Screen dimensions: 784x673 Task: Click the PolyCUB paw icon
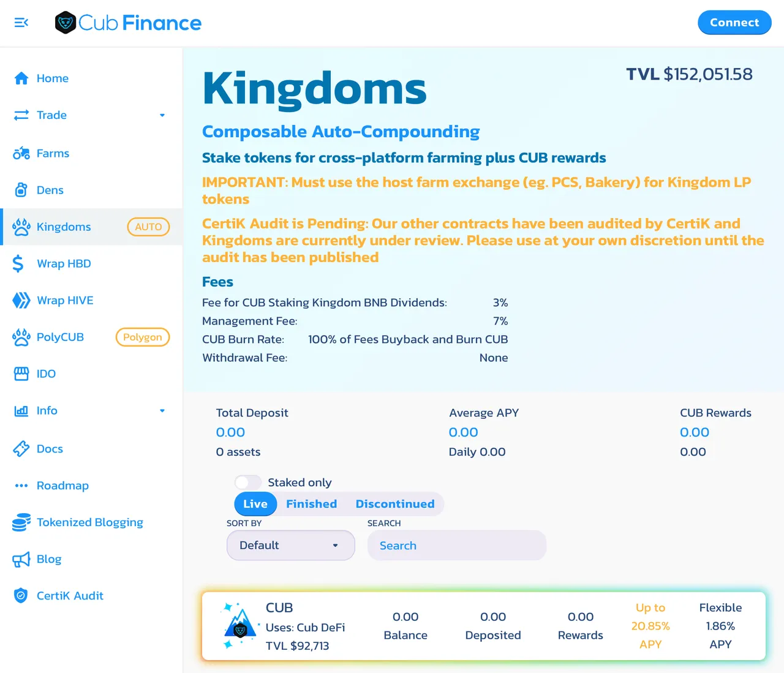coord(21,337)
